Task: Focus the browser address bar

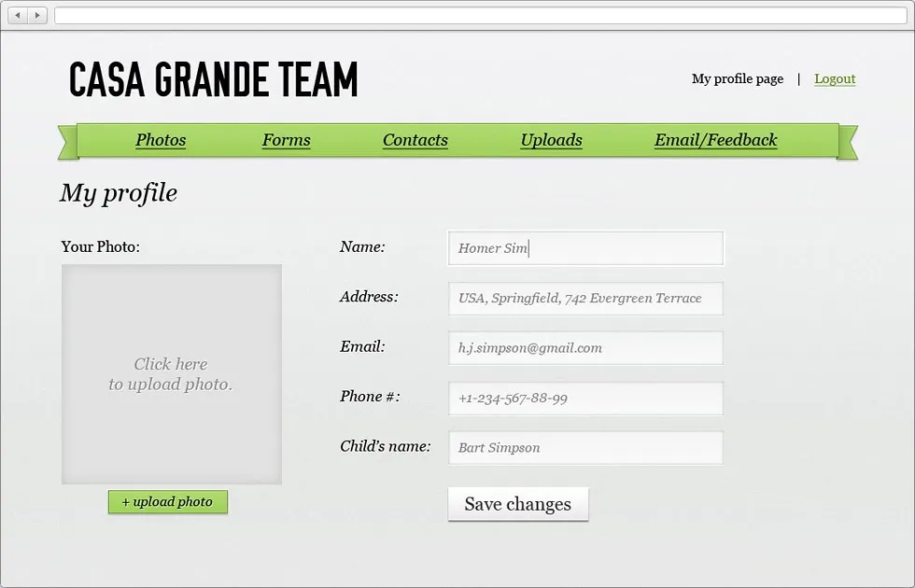Action: tap(481, 15)
